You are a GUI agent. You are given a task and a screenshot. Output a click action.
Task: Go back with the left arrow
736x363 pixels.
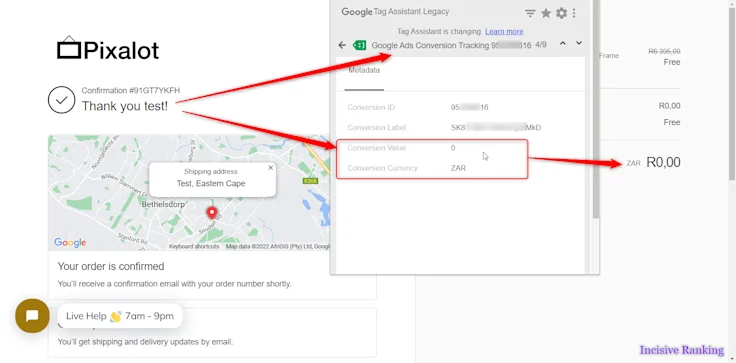point(342,45)
